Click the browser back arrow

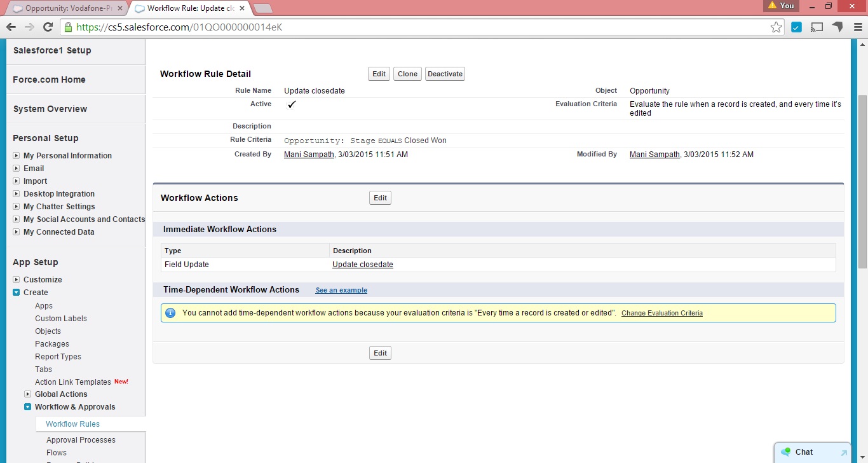(11, 27)
